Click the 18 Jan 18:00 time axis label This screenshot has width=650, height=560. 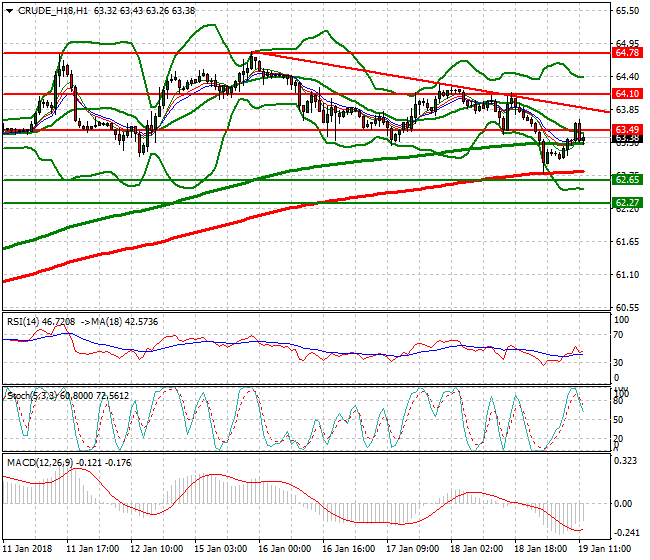coord(541,549)
